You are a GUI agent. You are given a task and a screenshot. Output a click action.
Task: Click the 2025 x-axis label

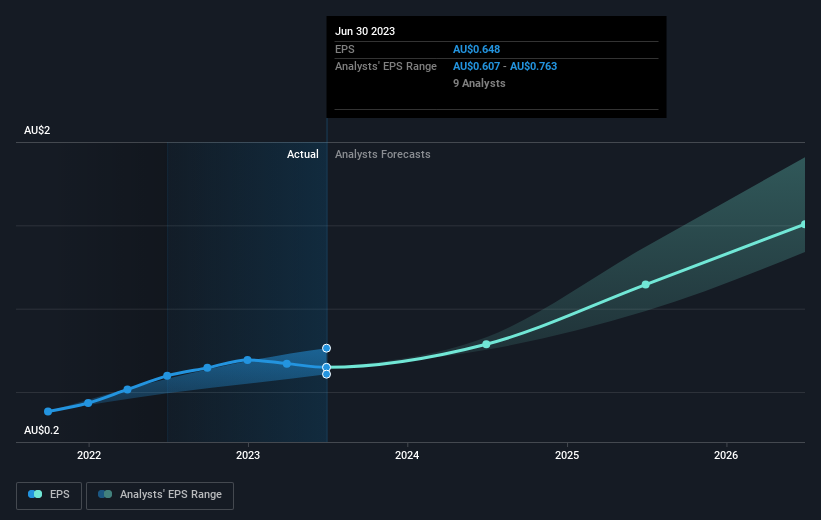point(567,455)
